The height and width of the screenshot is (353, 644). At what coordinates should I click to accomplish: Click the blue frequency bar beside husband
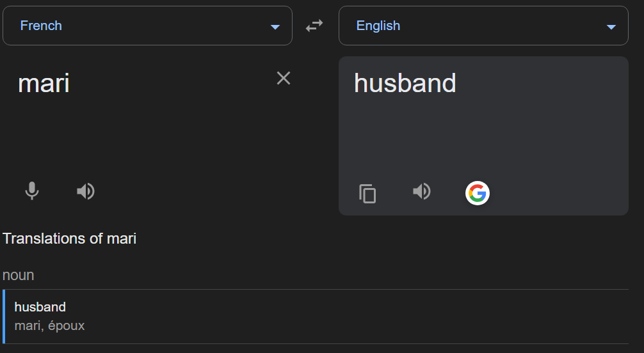tap(4, 317)
